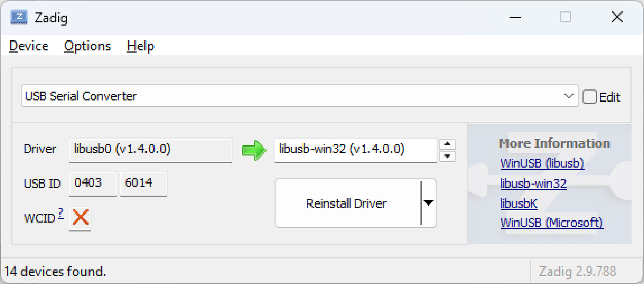This screenshot has width=644, height=284.
Task: Open the Device menu
Action: (29, 46)
